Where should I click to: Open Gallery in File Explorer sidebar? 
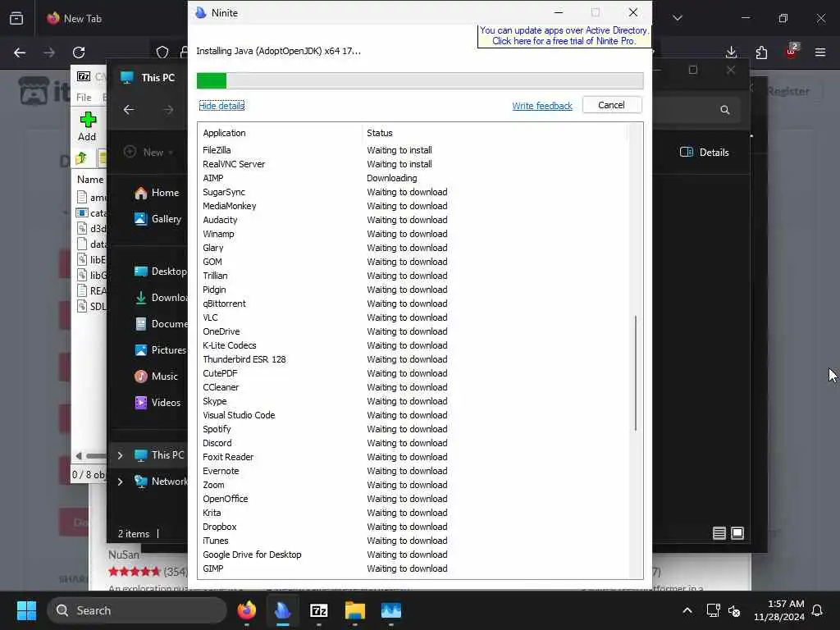tap(158, 218)
